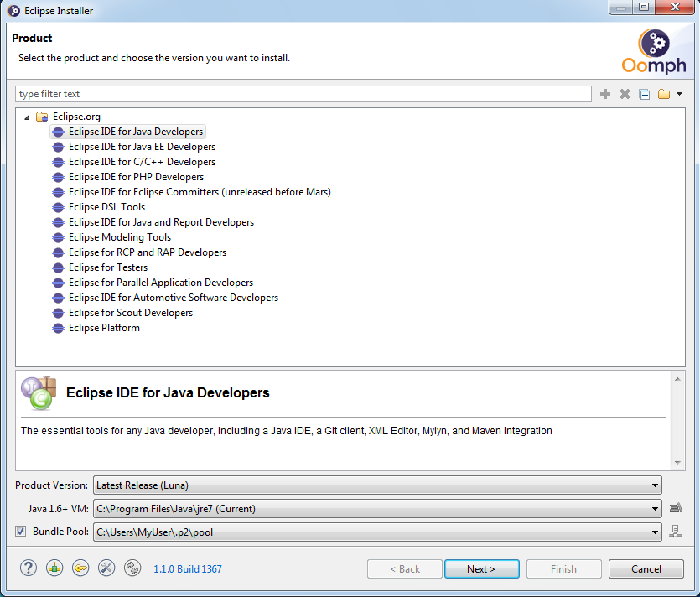Select Eclipse for Scout Developers
The height and width of the screenshot is (597, 700).
(x=131, y=313)
